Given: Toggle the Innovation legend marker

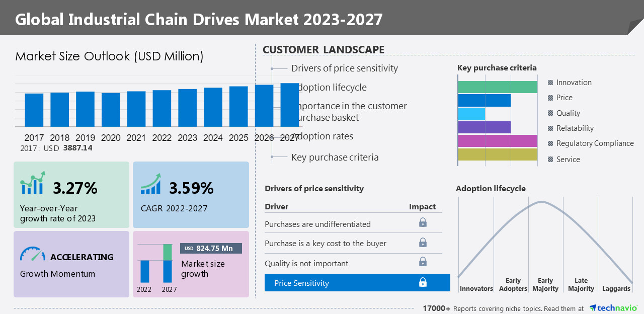Looking at the screenshot, I should [550, 83].
